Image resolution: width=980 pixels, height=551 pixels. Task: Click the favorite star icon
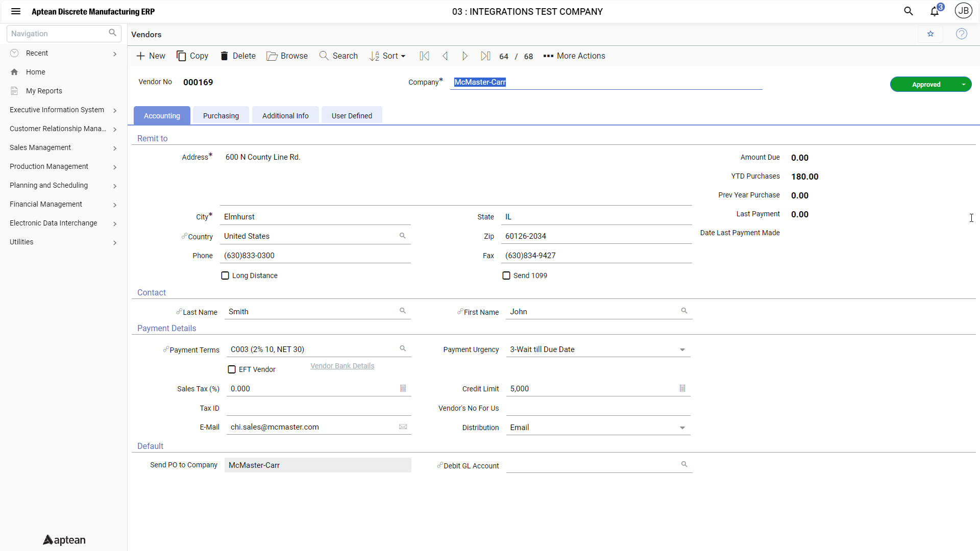[x=930, y=34]
